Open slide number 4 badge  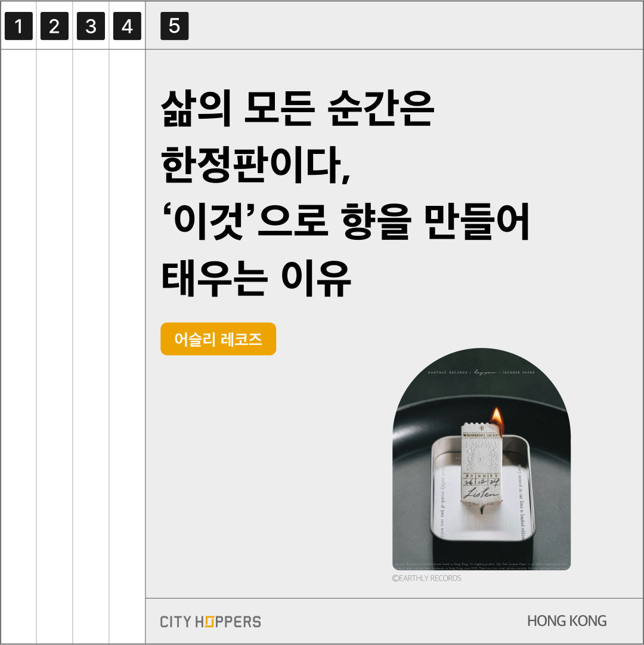127,26
